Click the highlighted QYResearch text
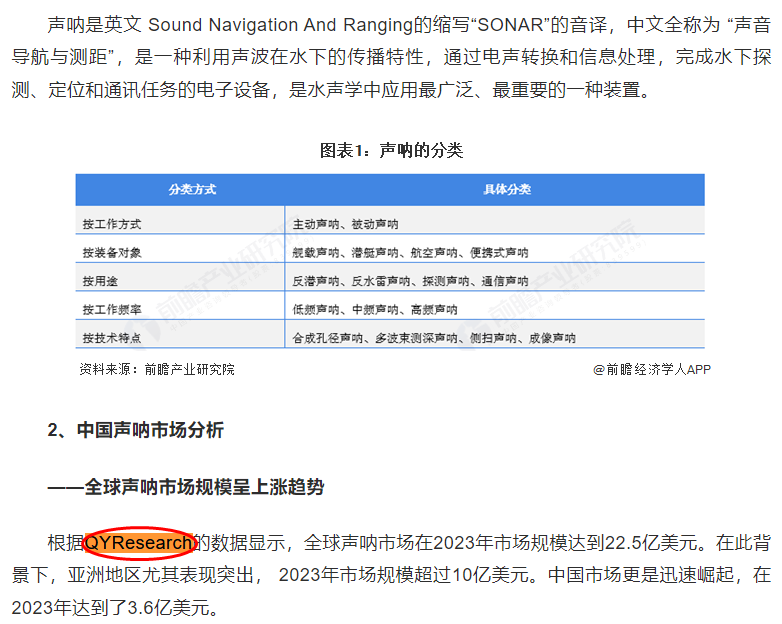 (139, 542)
